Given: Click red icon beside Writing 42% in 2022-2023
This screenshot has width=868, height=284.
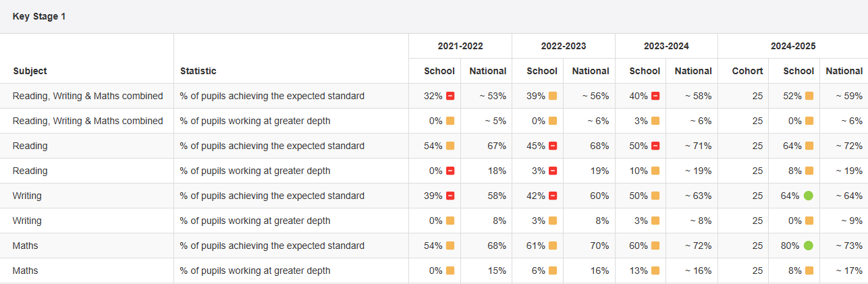Looking at the screenshot, I should point(553,196).
